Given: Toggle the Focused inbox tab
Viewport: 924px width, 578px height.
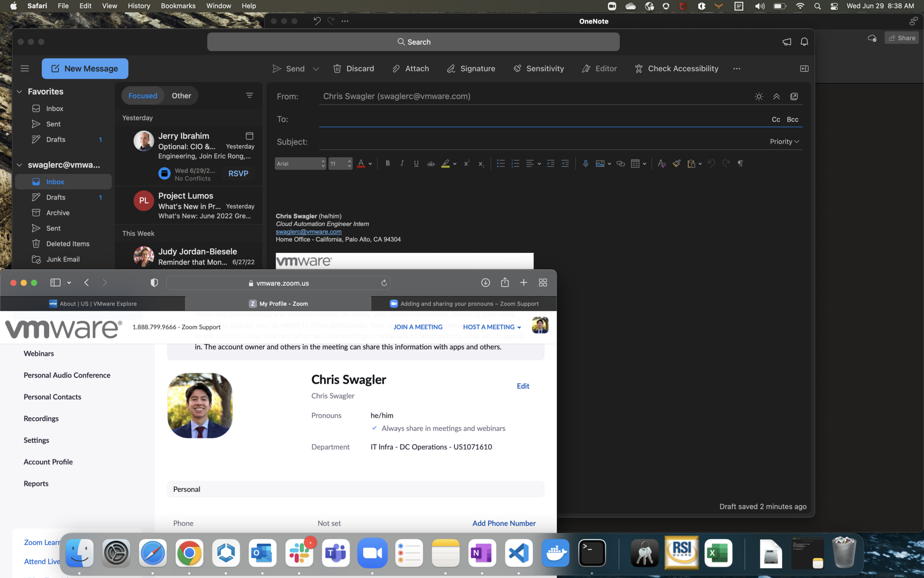Looking at the screenshot, I should (143, 96).
